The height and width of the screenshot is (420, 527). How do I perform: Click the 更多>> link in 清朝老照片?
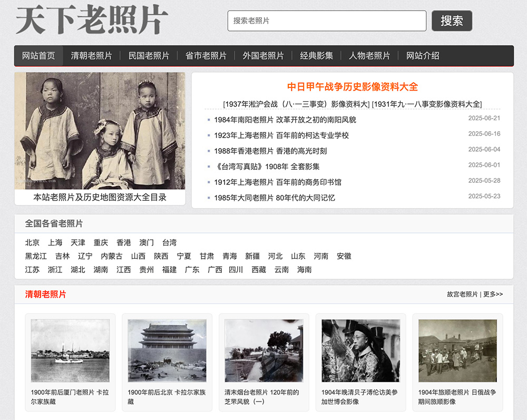click(x=493, y=294)
